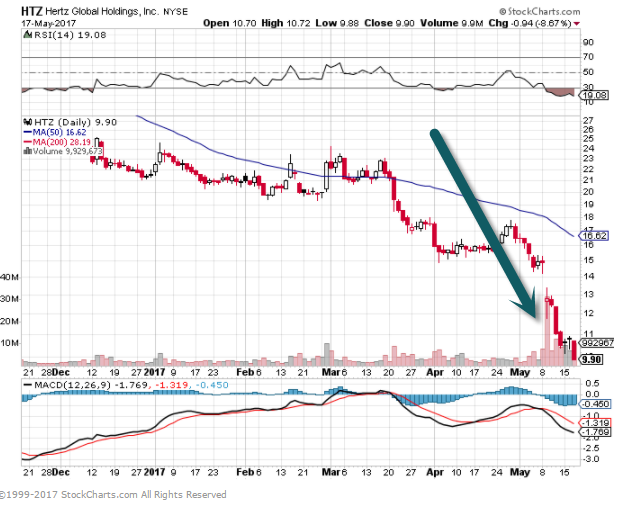This screenshot has width=640, height=507.
Task: Click the Hertz Global Holdings, Inc. name
Action: (x=101, y=11)
